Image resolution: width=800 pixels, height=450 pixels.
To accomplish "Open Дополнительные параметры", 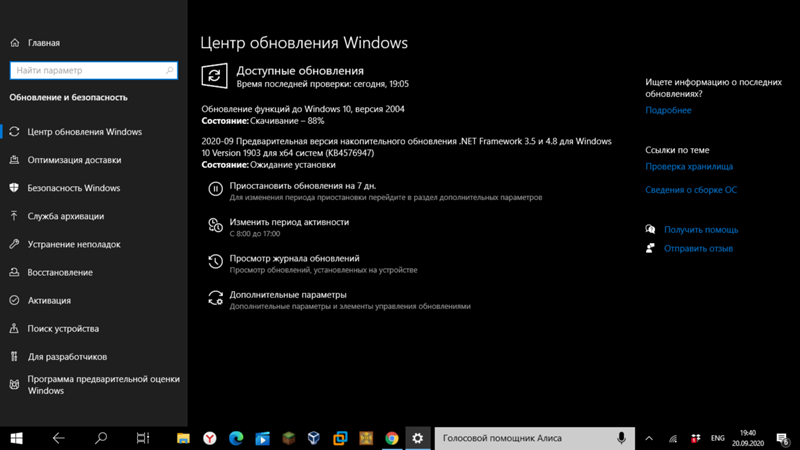I will (x=288, y=294).
